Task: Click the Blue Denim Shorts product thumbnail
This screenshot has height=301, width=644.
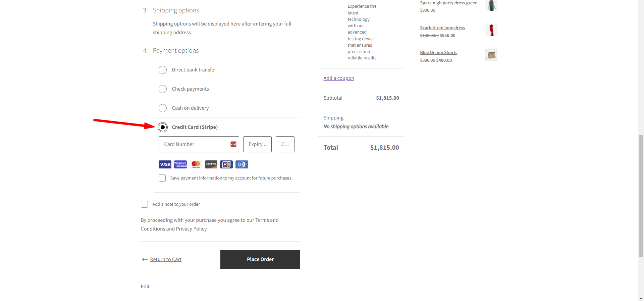Action: [491, 55]
